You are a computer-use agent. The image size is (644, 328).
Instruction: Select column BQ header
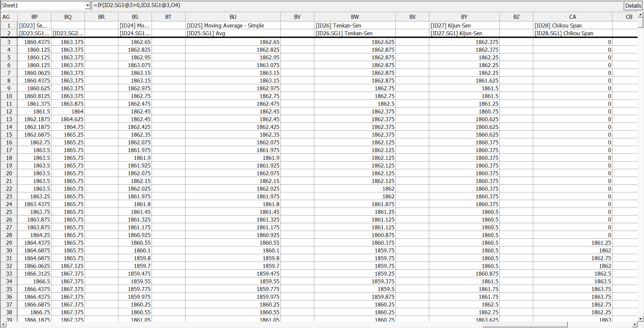coord(68,17)
